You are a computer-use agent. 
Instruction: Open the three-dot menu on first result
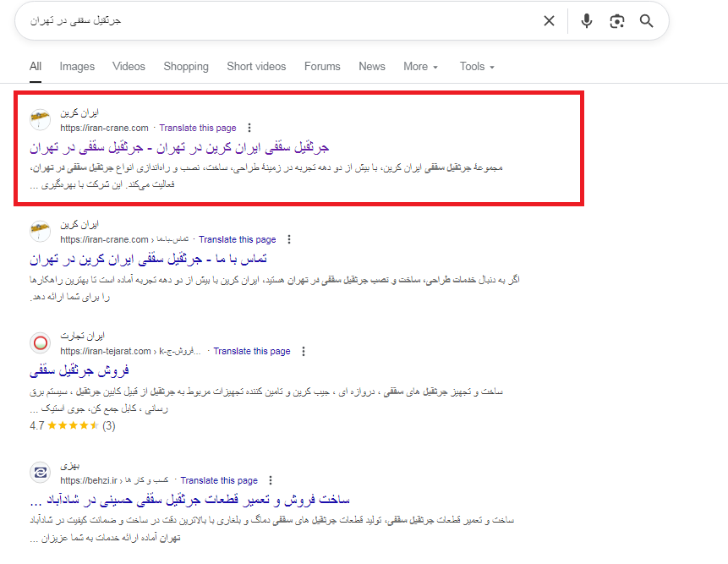(x=249, y=128)
